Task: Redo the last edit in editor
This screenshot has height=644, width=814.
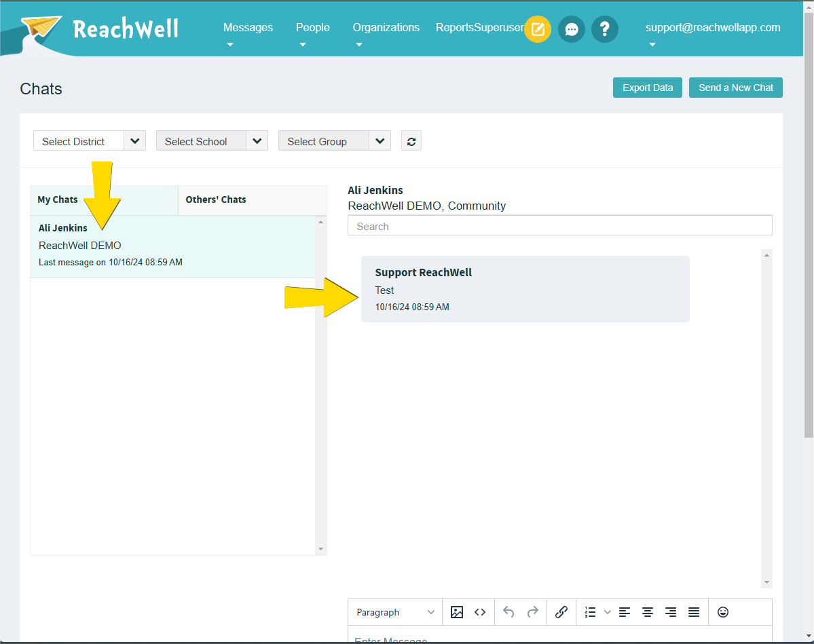Action: (x=533, y=612)
